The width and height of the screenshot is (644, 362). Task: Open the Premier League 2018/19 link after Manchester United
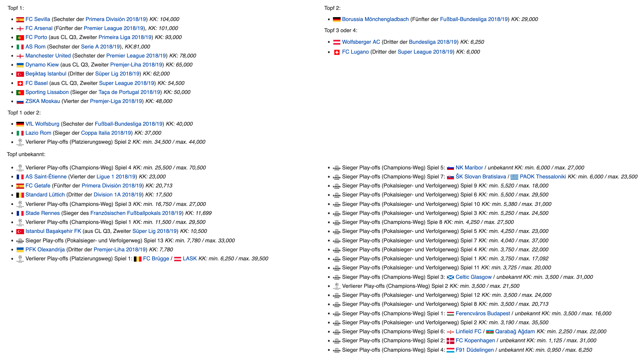[136, 56]
